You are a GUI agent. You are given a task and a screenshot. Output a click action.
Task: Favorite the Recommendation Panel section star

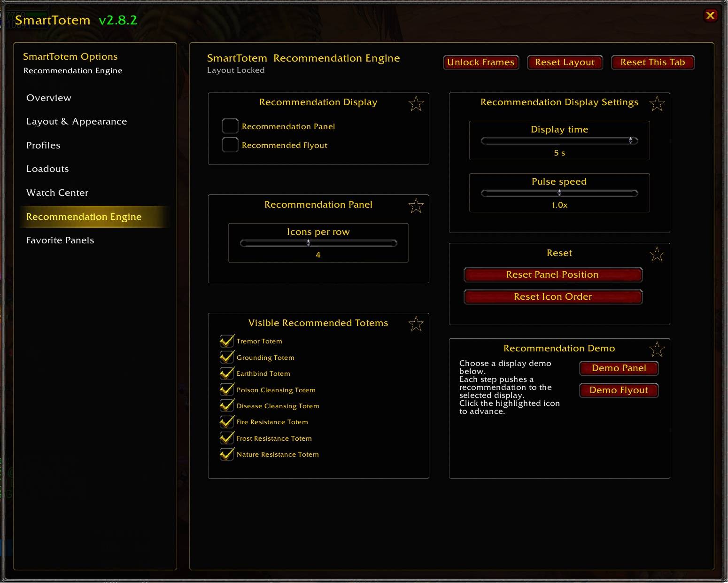(x=416, y=206)
